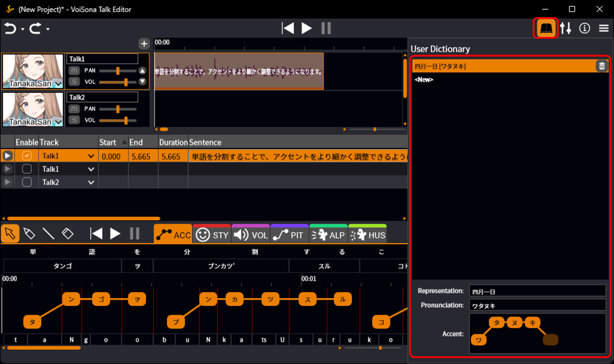The height and width of the screenshot is (364, 614).
Task: Select the line tool in editing toolbar
Action: (48, 234)
